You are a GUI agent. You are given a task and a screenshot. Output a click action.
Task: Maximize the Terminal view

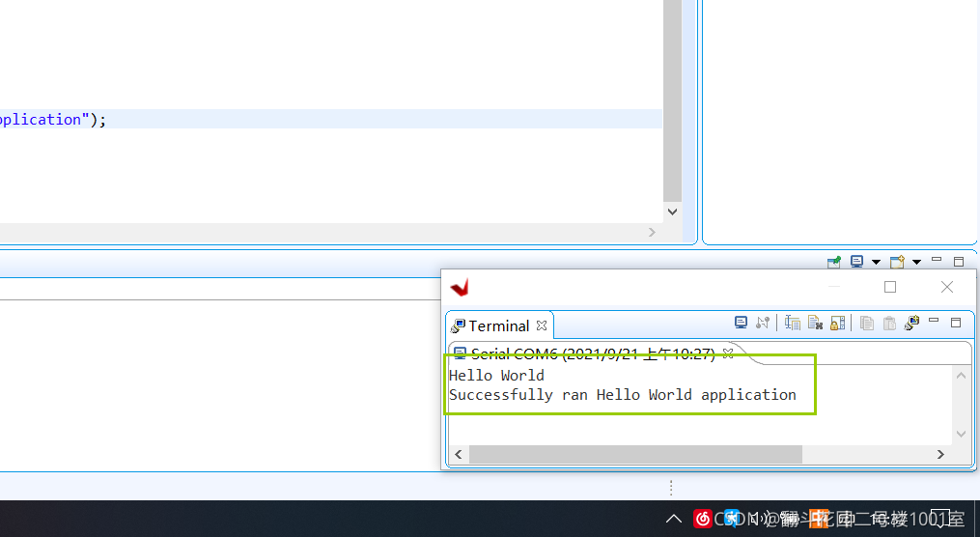(956, 323)
